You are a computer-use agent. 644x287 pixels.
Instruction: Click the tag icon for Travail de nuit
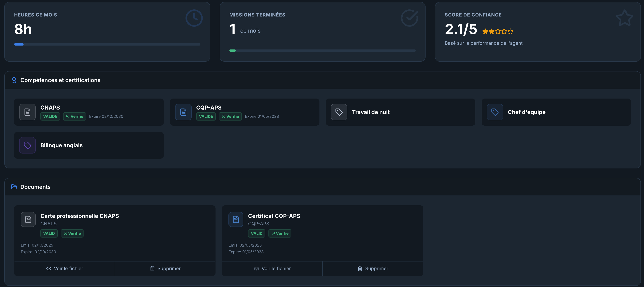tap(339, 112)
